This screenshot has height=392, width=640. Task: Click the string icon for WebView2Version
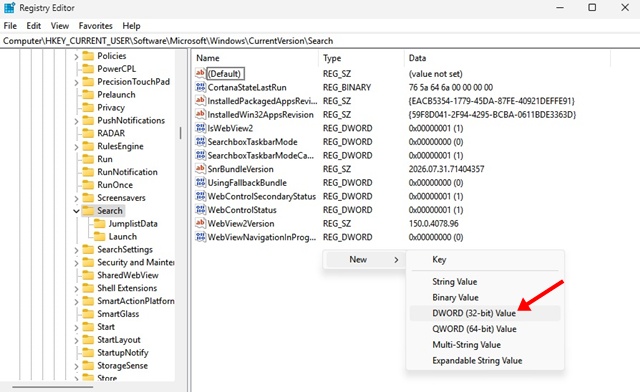pyautogui.click(x=200, y=223)
